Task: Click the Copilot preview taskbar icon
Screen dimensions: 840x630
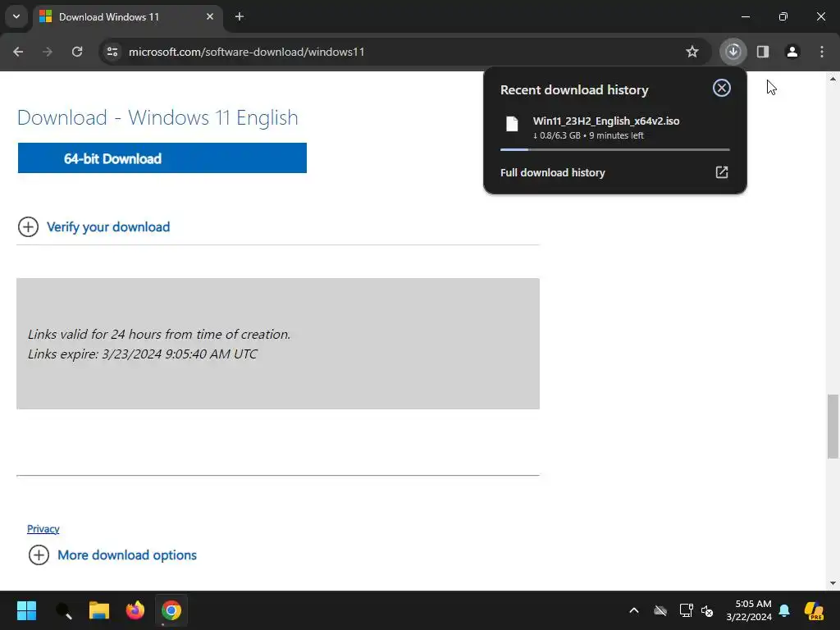Action: pyautogui.click(x=815, y=610)
